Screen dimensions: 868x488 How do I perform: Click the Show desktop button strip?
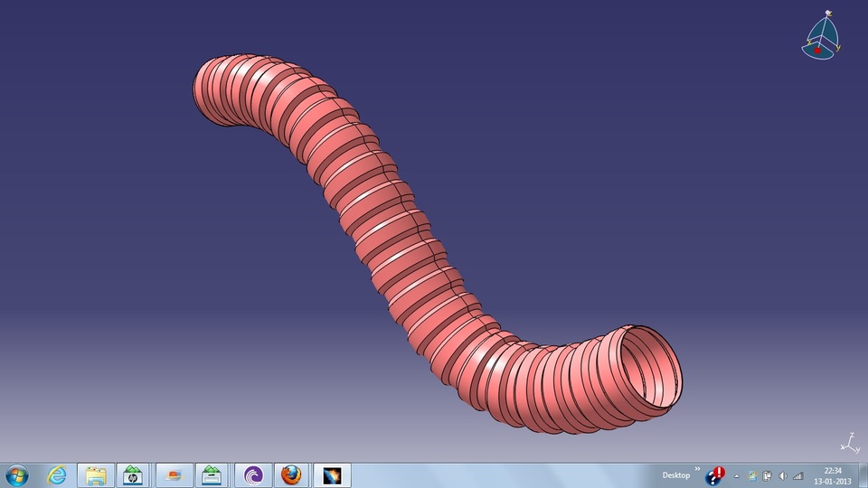click(x=863, y=475)
